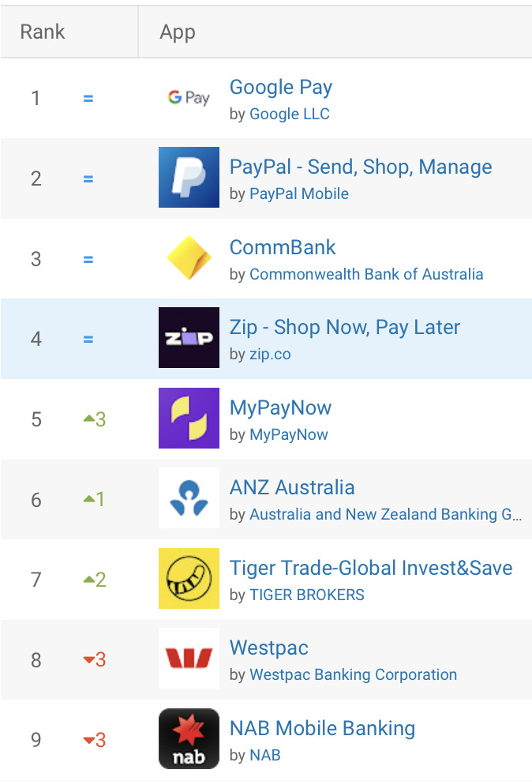This screenshot has width=532, height=781.
Task: Click the ANZ Australia app icon
Action: [189, 498]
